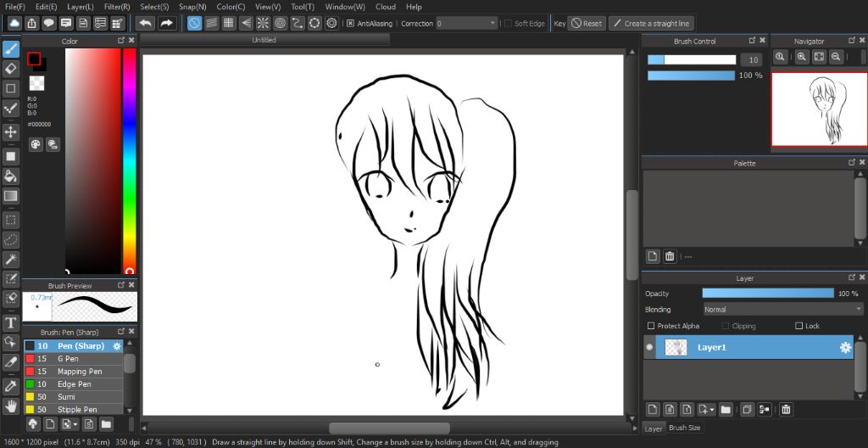Select the Edge Pen brush
Viewport: 868px width, 448px height.
[x=73, y=384]
